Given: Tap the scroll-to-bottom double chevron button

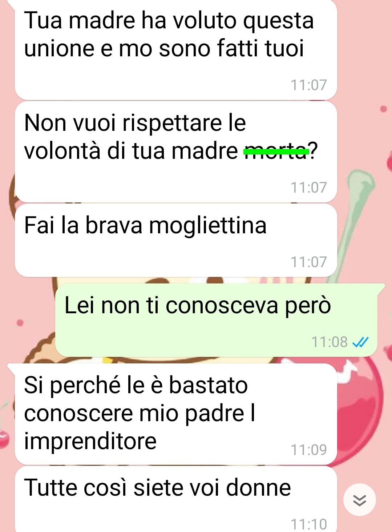Looking at the screenshot, I should (x=359, y=500).
